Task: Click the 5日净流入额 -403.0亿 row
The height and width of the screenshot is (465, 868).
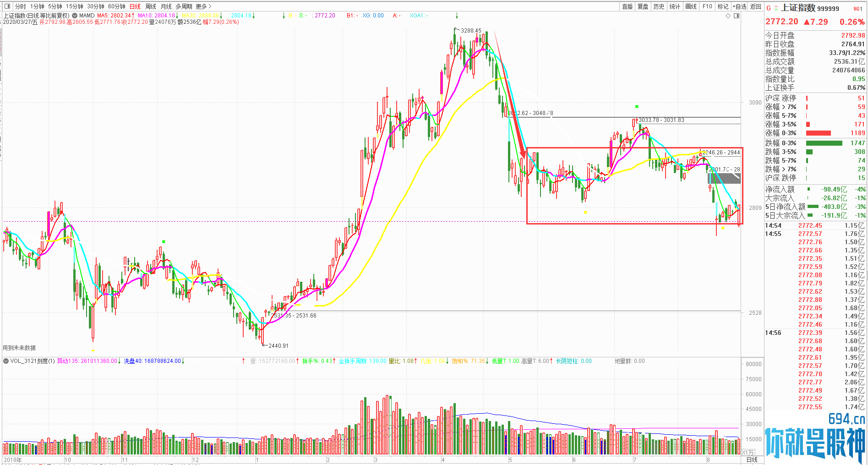Action: click(815, 207)
